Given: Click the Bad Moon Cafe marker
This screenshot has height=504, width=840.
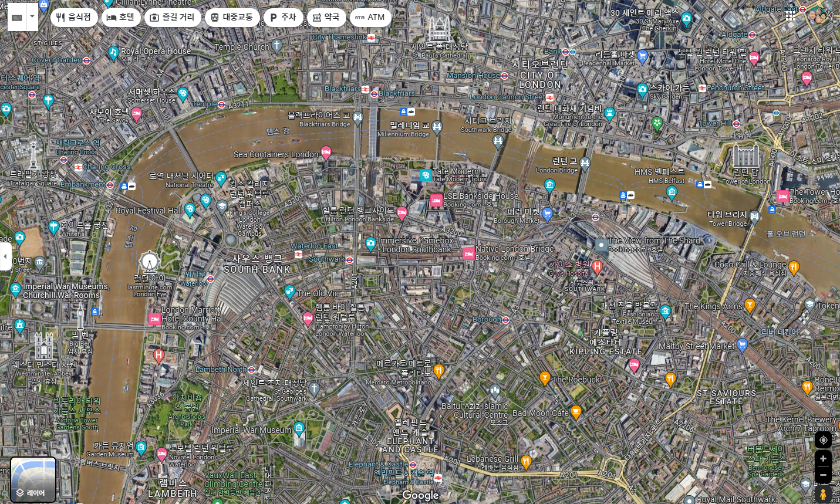Looking at the screenshot, I should (576, 412).
